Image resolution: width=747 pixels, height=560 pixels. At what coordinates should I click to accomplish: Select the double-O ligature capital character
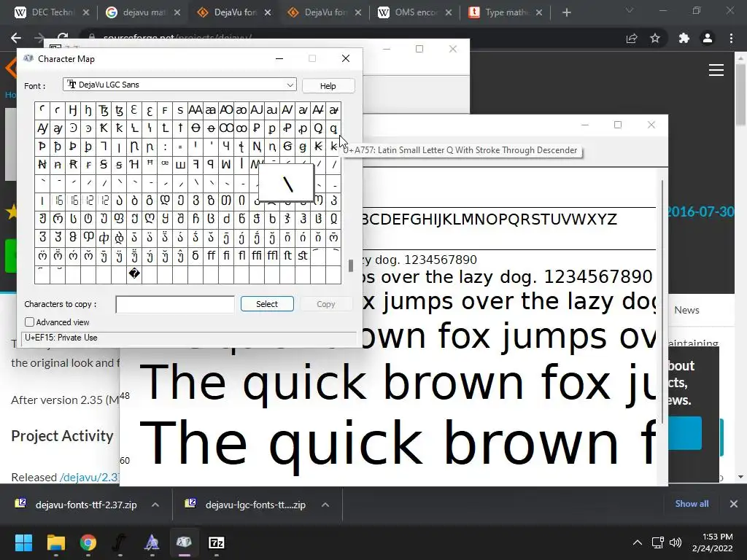pos(226,128)
